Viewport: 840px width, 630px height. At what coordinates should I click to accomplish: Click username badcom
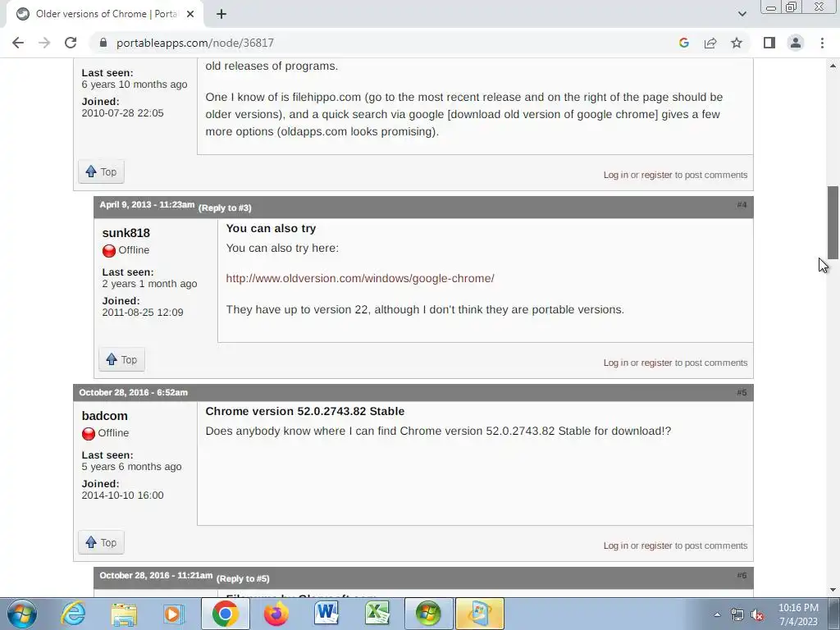click(x=104, y=416)
